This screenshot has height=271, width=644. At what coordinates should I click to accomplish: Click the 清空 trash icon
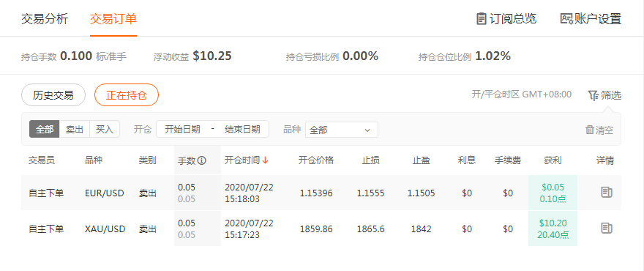pos(589,130)
